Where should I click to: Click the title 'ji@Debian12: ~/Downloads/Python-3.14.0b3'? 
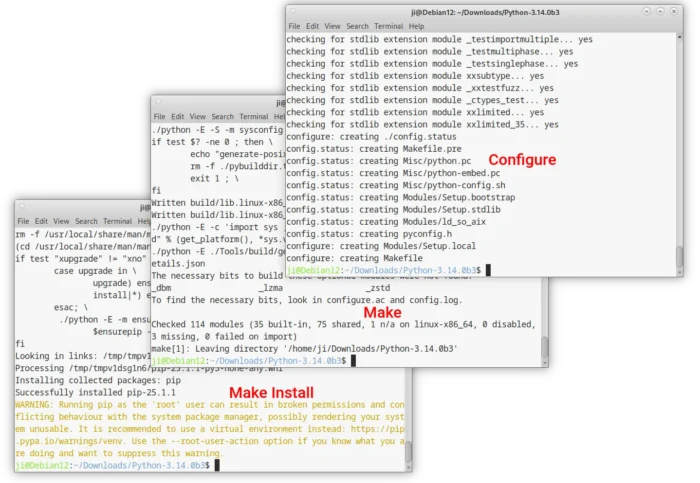[485, 12]
